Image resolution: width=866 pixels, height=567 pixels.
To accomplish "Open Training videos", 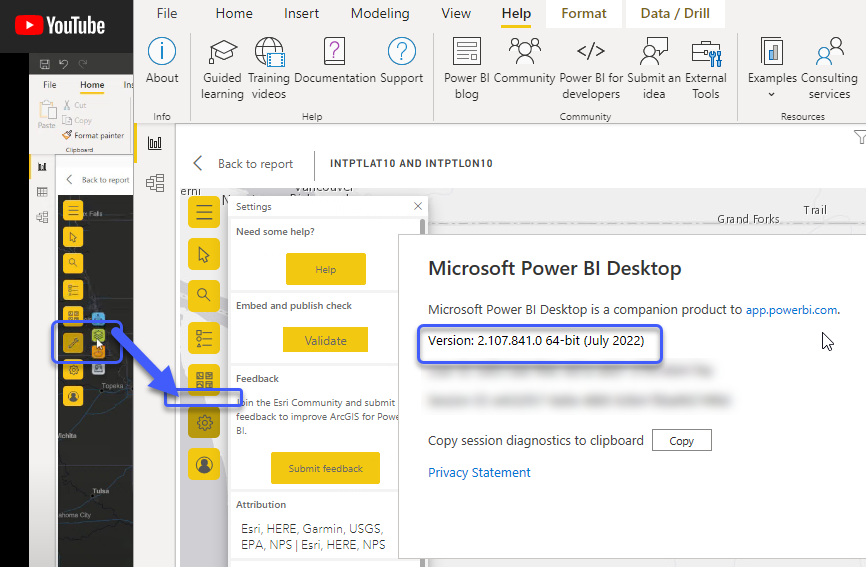I will pyautogui.click(x=269, y=69).
